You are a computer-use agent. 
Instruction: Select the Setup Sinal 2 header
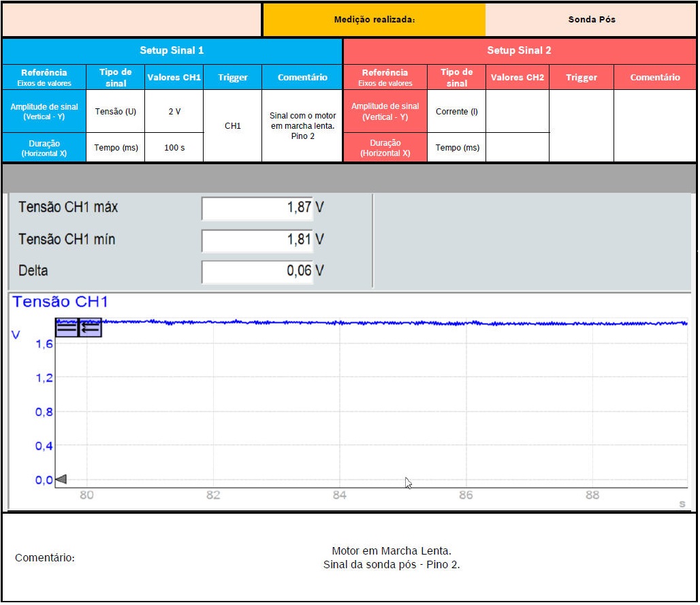(519, 50)
